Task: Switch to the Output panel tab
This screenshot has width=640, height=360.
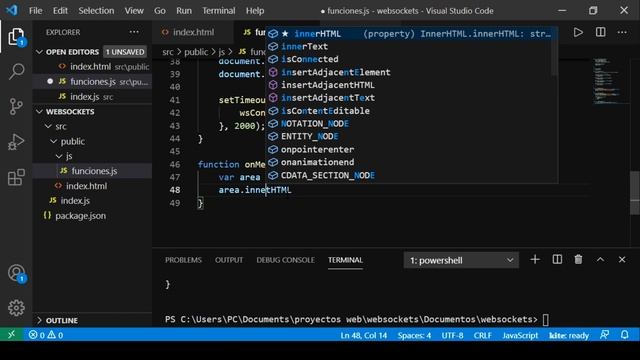Action: click(x=229, y=260)
